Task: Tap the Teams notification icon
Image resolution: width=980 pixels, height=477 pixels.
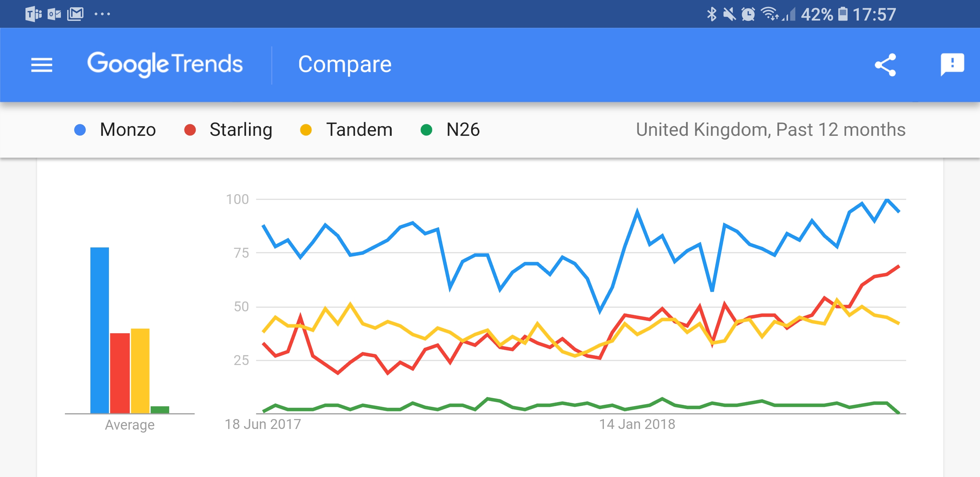Action: pyautogui.click(x=33, y=14)
